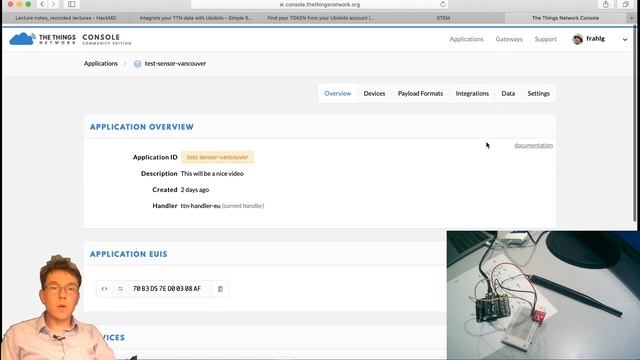The height and width of the screenshot is (360, 640).
Task: Click the Safari address bar
Action: pyautogui.click(x=320, y=4)
